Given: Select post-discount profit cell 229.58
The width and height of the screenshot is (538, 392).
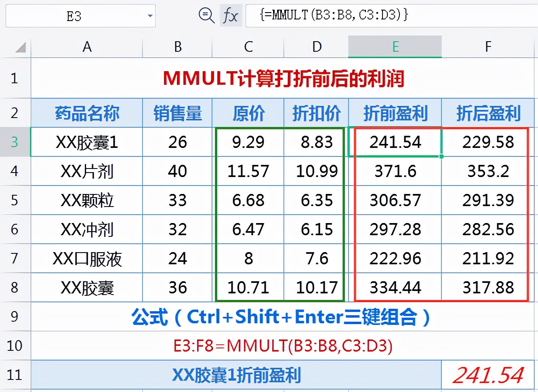Looking at the screenshot, I should (488, 142).
